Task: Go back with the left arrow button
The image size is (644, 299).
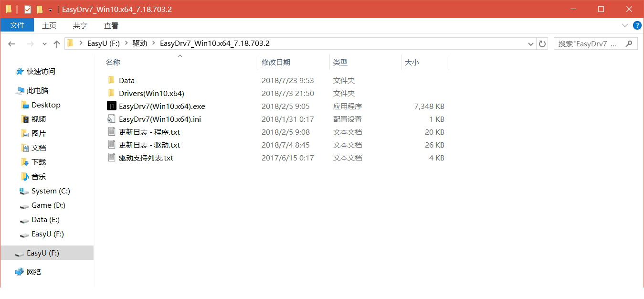Action: tap(12, 43)
